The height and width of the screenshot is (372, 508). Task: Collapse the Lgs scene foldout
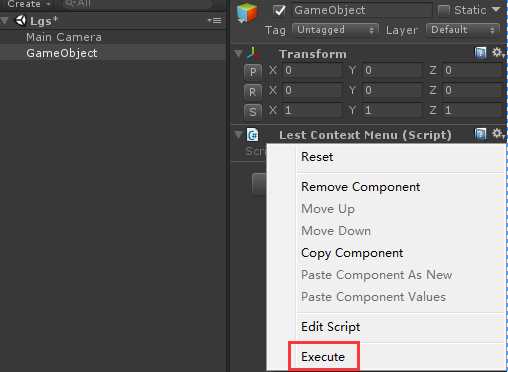(x=4, y=21)
